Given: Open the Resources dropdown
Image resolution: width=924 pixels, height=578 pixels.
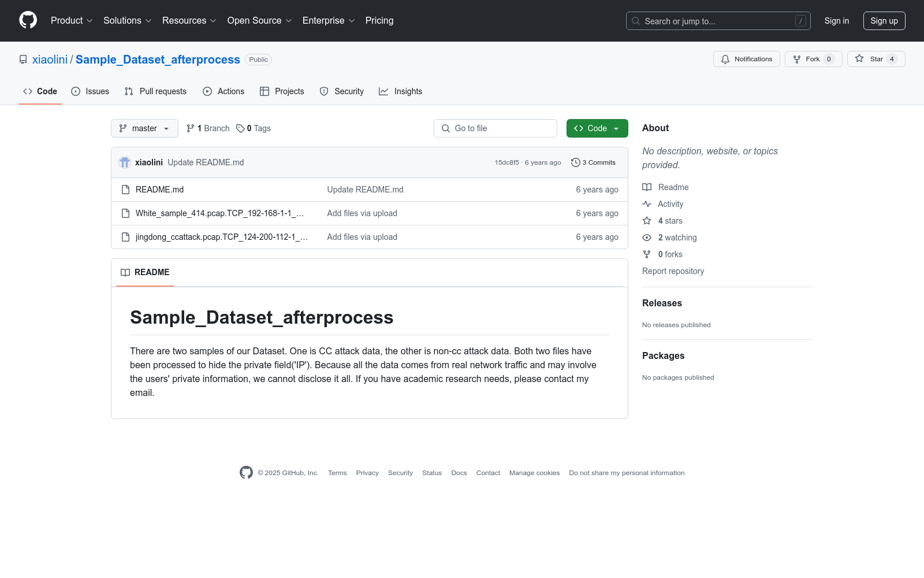Looking at the screenshot, I should pyautogui.click(x=189, y=21).
